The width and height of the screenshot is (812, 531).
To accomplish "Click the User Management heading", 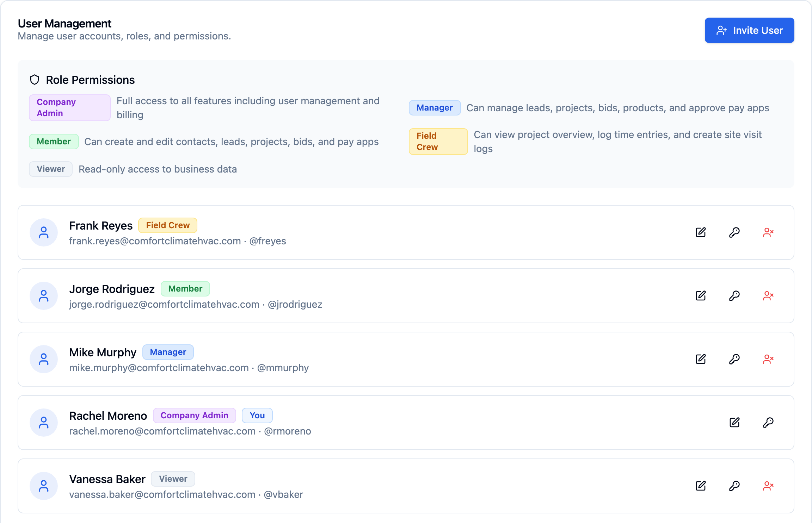I will (65, 24).
